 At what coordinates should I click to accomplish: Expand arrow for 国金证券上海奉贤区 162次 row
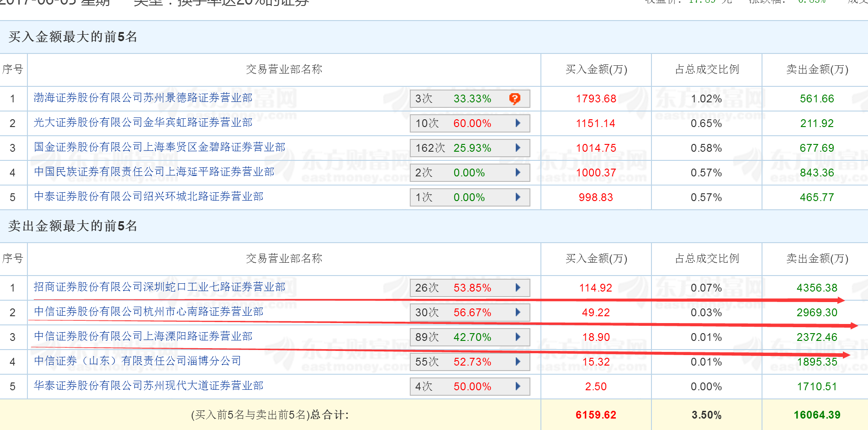click(518, 148)
